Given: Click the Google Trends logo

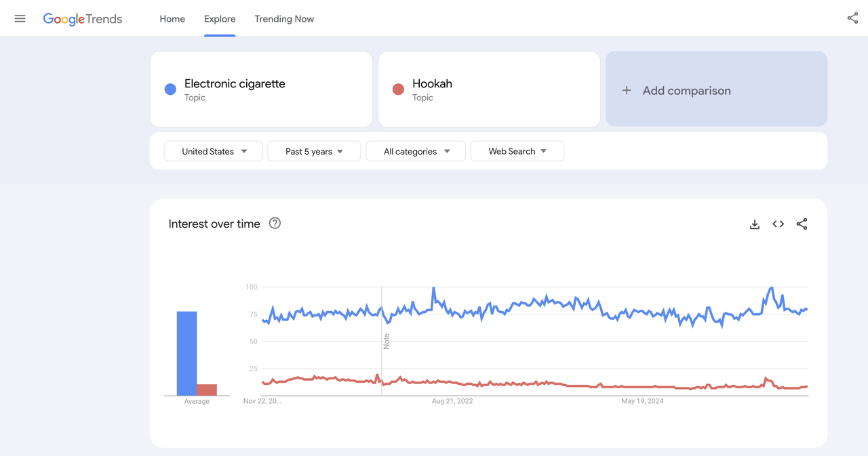Looking at the screenshot, I should pyautogui.click(x=83, y=19).
